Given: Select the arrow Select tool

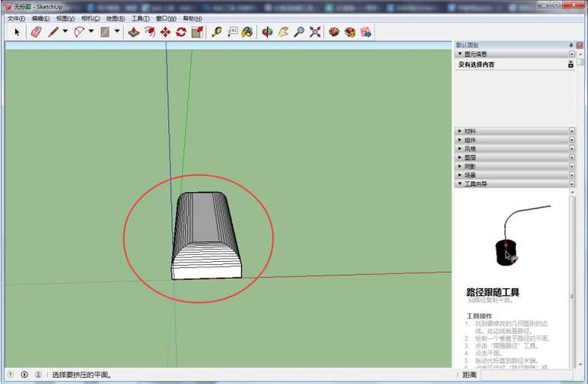Looking at the screenshot, I should coord(17,32).
